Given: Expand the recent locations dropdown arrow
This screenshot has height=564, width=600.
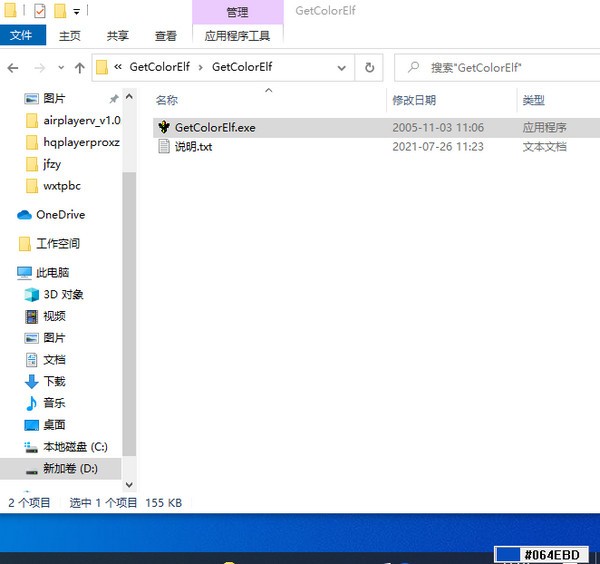Looking at the screenshot, I should (x=60, y=68).
